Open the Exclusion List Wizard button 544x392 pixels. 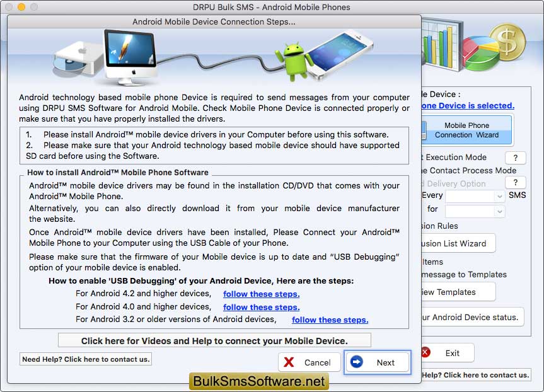(458, 243)
